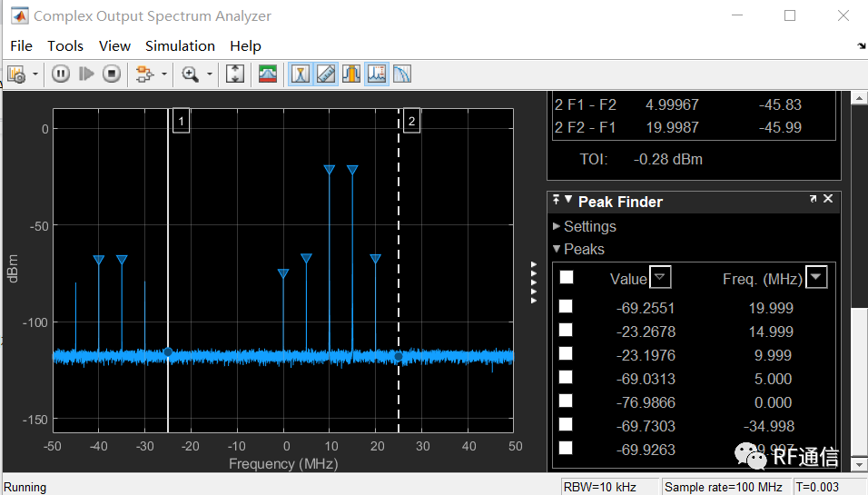Open the Zoom tool options dropdown arrow
This screenshot has height=495, width=868.
coord(209,74)
